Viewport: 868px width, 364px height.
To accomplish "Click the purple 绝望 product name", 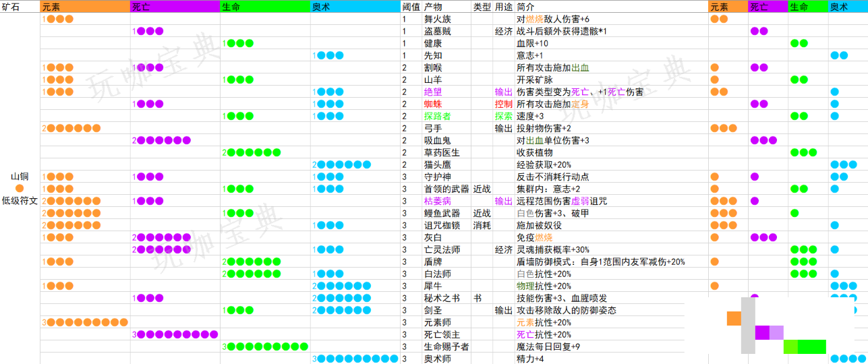I will [433, 92].
